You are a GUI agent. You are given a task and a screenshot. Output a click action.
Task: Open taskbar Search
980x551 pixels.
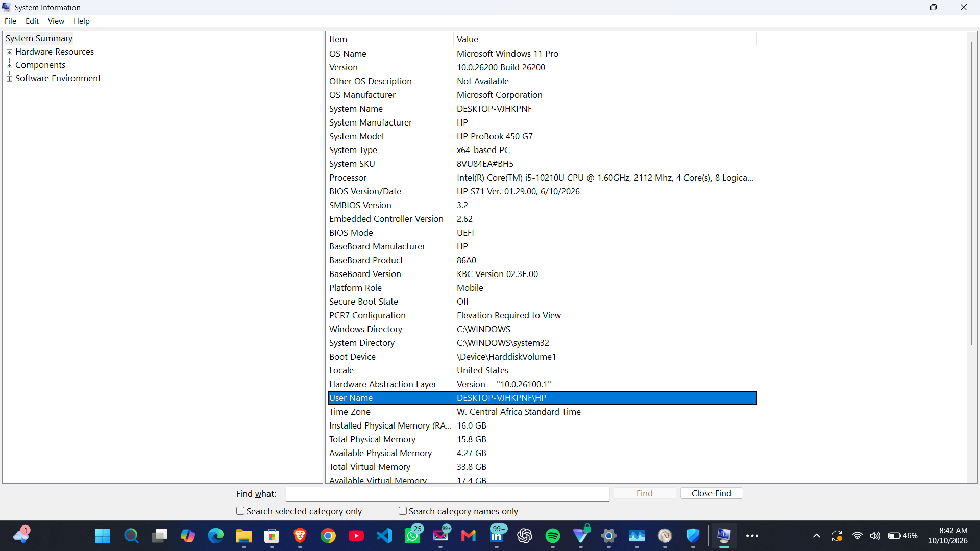[131, 536]
